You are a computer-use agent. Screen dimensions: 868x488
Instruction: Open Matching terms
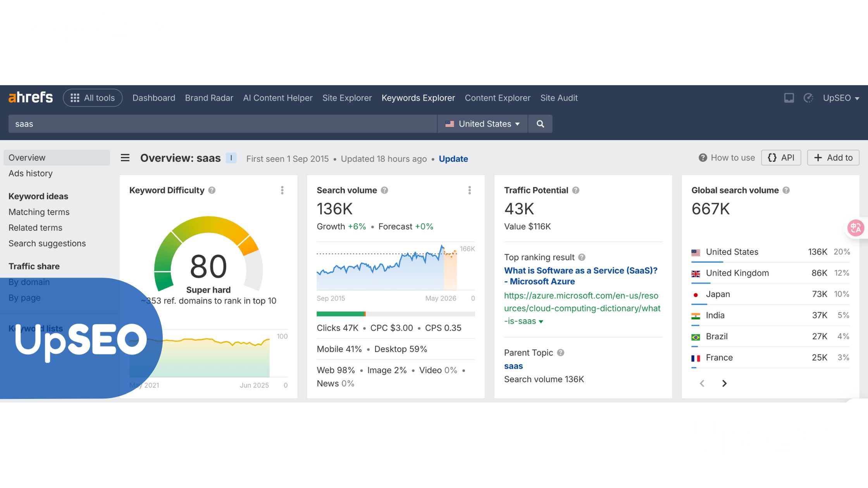coord(39,212)
